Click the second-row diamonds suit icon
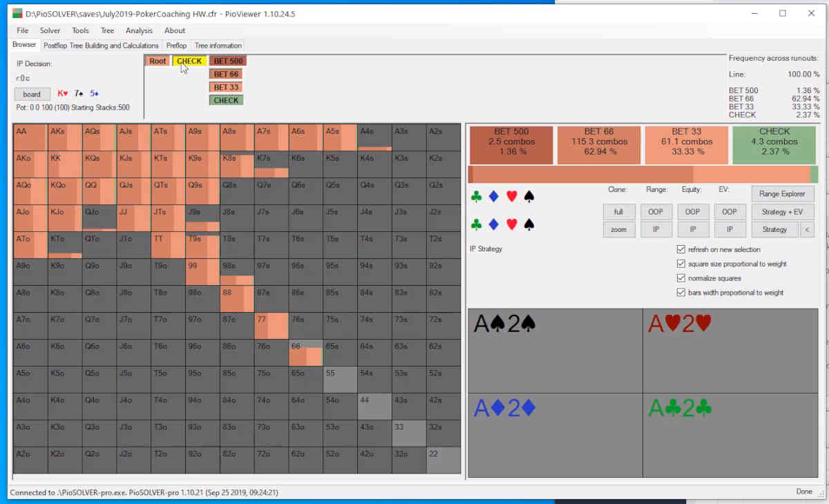This screenshot has height=504, width=829. [x=494, y=224]
